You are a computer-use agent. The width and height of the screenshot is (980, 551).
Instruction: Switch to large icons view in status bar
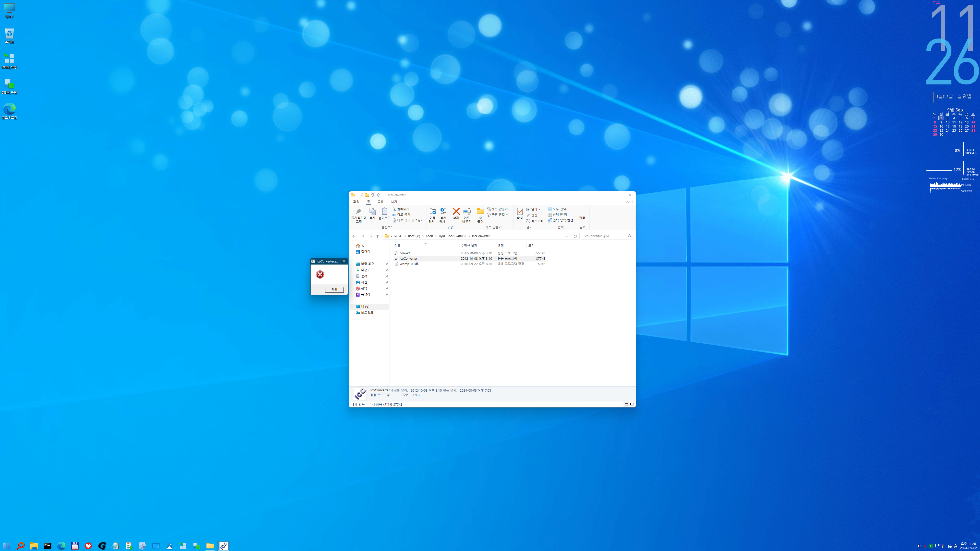632,404
